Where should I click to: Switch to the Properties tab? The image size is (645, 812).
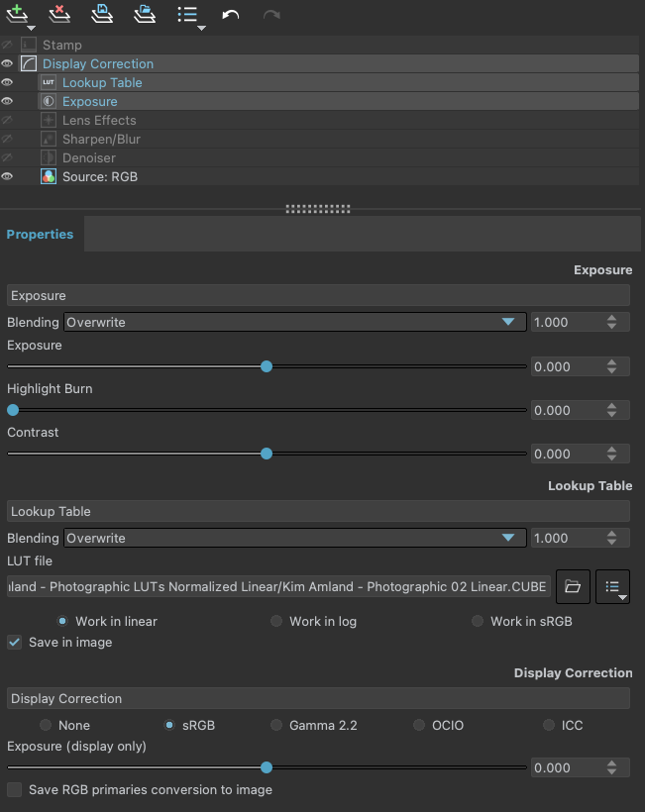[40, 235]
